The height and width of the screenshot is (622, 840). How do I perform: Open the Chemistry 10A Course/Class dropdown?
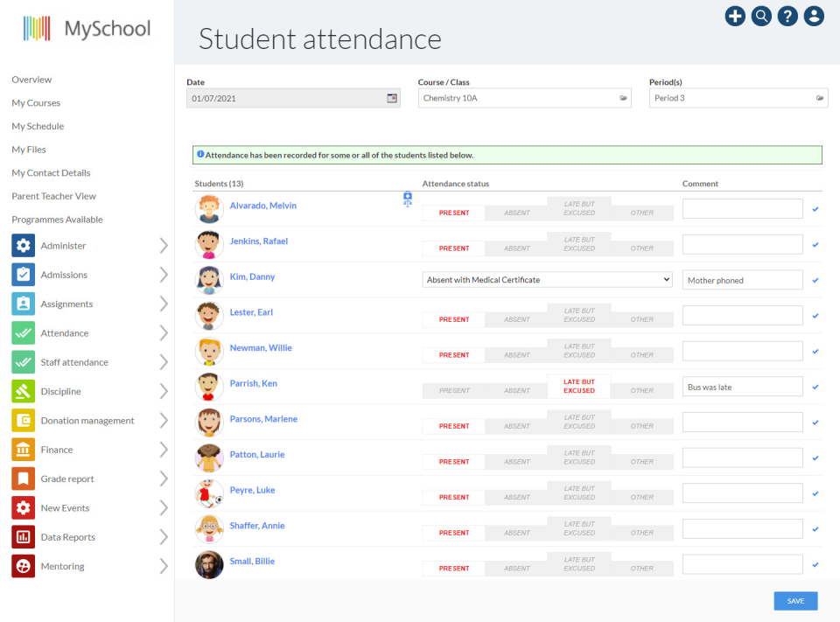point(525,98)
